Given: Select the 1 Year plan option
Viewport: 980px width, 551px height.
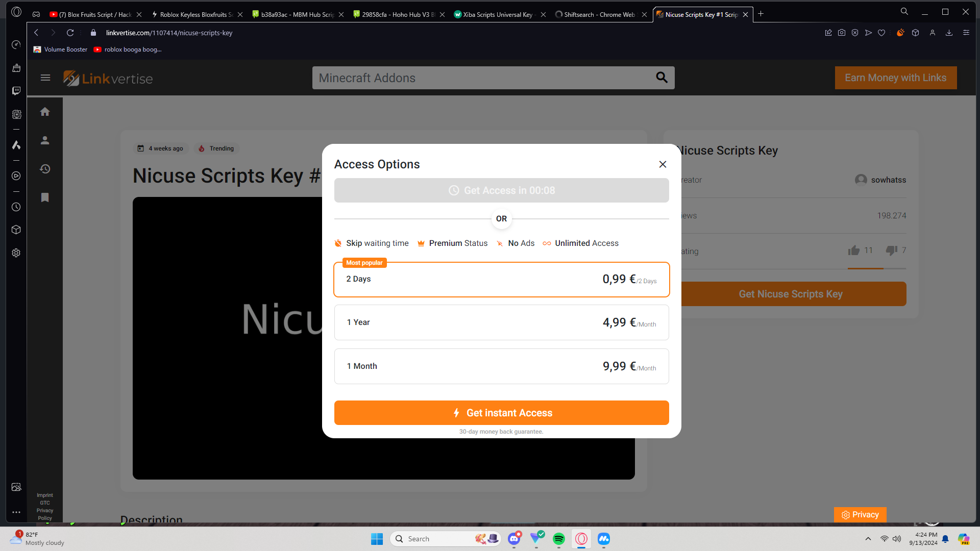Looking at the screenshot, I should click(x=501, y=322).
